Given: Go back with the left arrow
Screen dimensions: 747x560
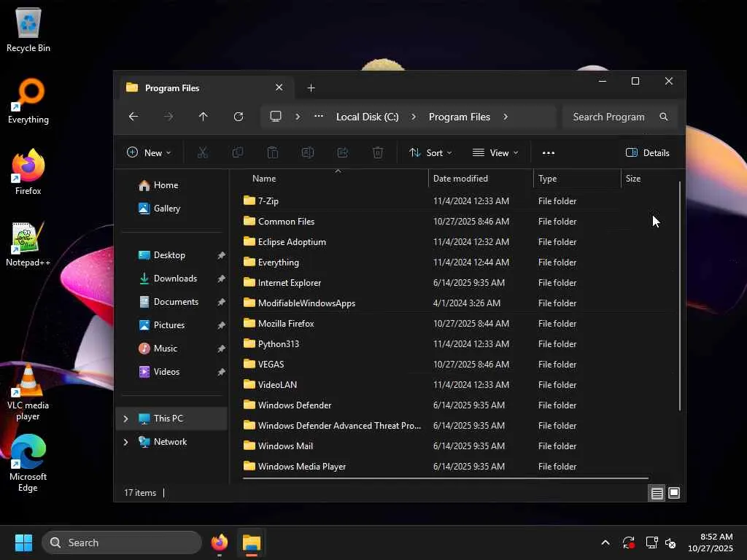Looking at the screenshot, I should (x=133, y=117).
